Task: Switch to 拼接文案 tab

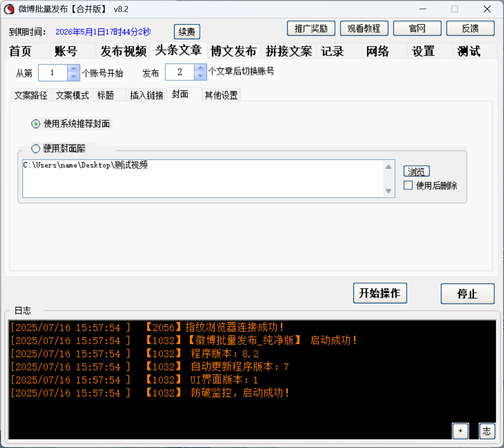Action: [x=289, y=51]
